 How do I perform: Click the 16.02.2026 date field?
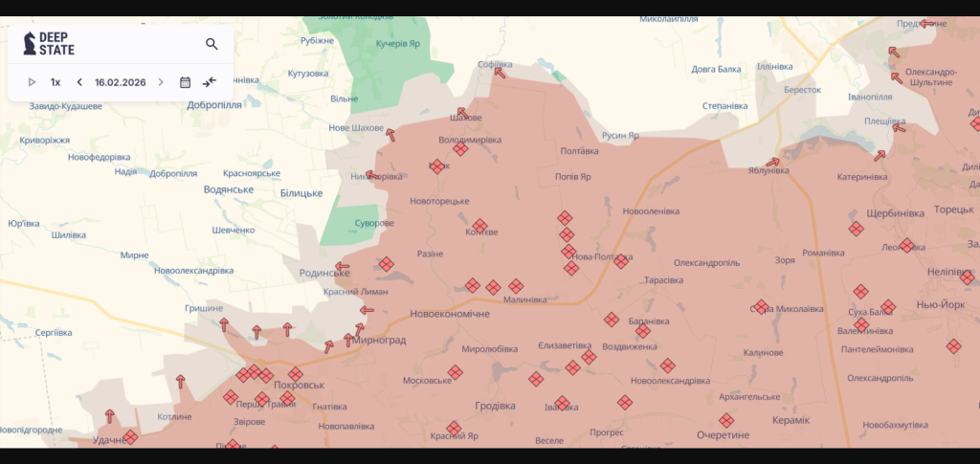(120, 82)
